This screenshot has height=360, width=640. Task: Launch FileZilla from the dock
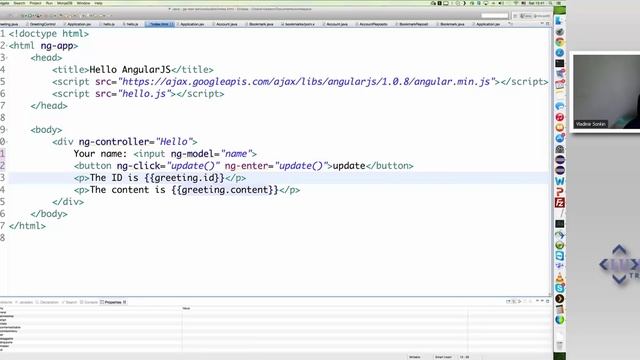pos(560,202)
